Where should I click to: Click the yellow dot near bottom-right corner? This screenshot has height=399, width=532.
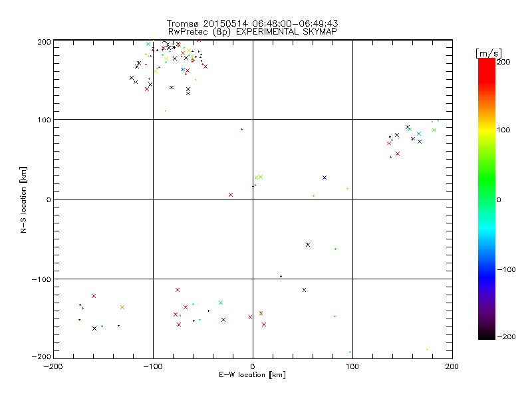[x=427, y=349]
